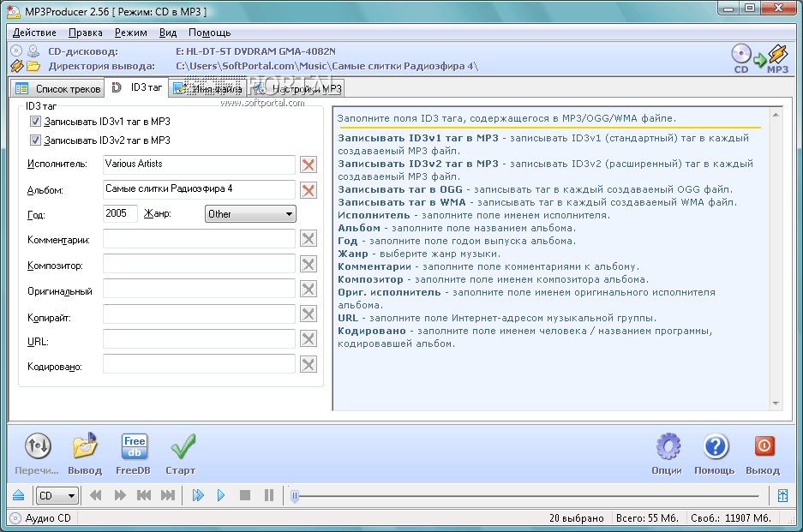Click the icon right of playback slider
803x532 pixels.
782,495
